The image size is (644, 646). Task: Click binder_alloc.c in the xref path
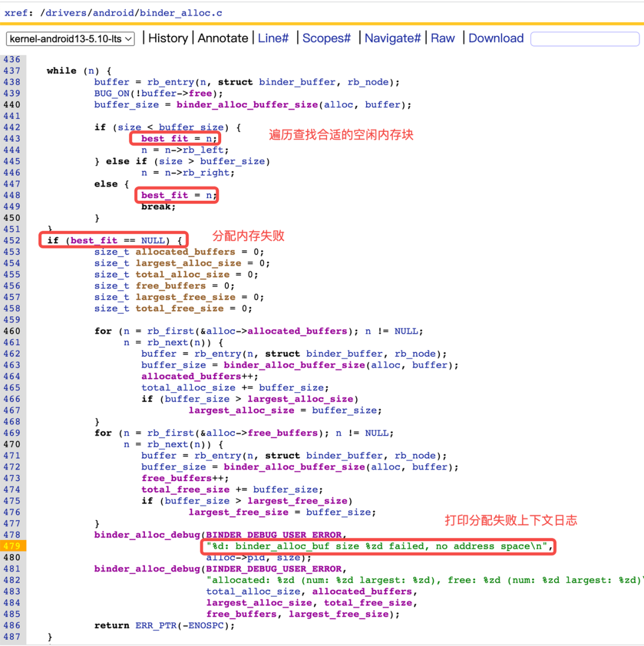pos(181,13)
